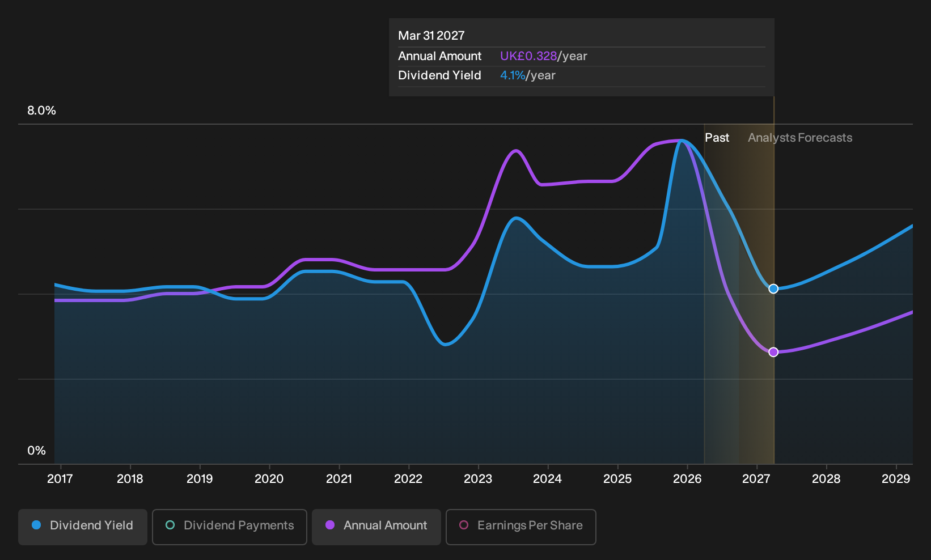Click the 2017 x-axis label

[60, 479]
